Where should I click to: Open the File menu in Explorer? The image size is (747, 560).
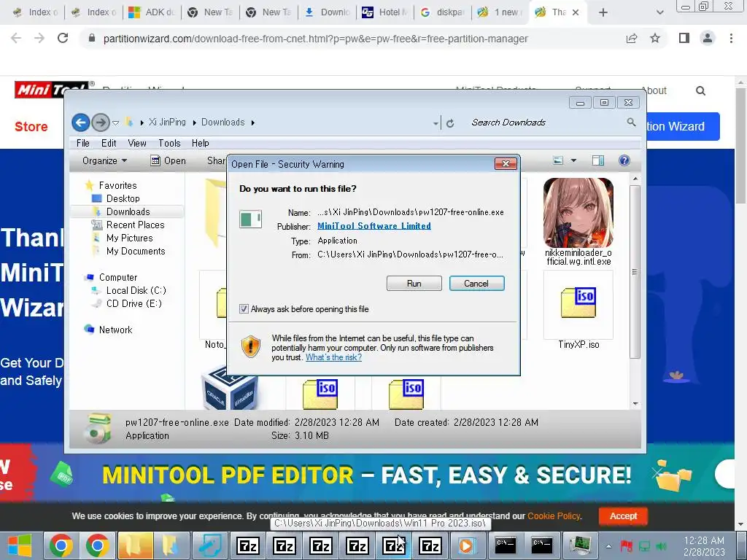pyautogui.click(x=83, y=143)
